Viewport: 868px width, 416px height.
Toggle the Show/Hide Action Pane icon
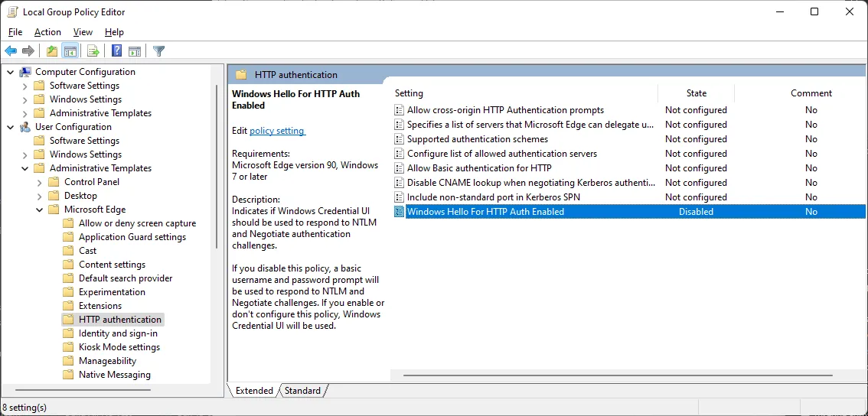135,51
